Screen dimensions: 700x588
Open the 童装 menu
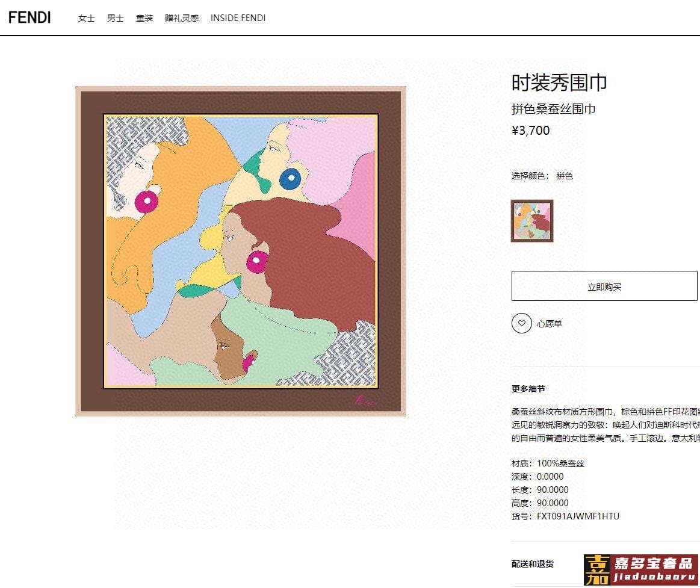coord(144,18)
